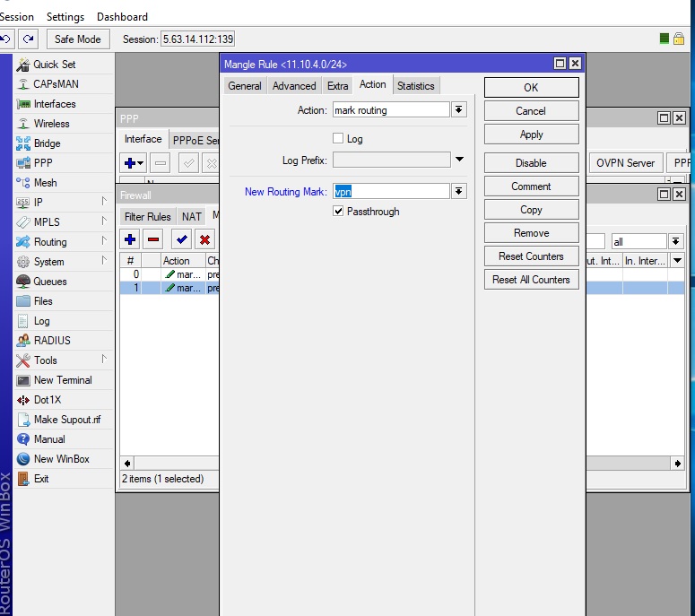
Task: Open the NAT tab in Firewall
Action: (192, 217)
